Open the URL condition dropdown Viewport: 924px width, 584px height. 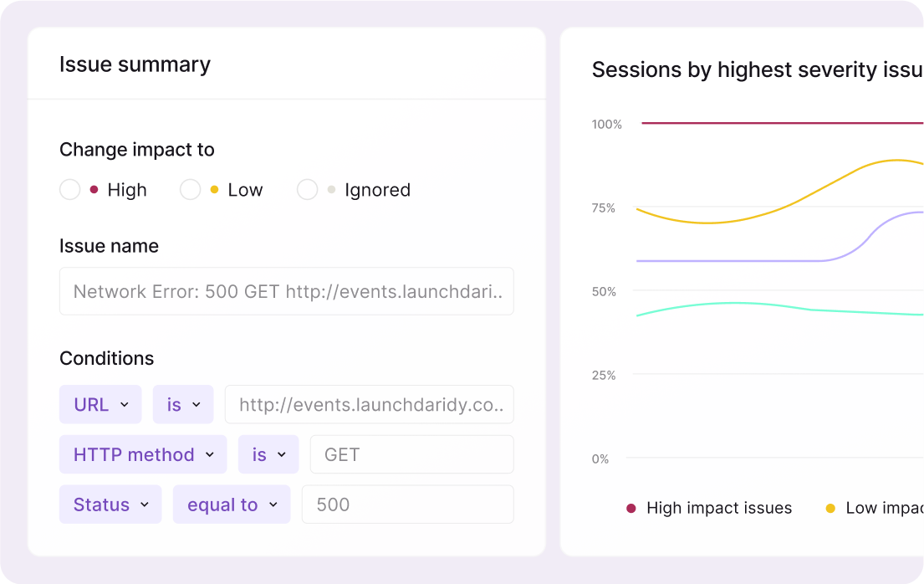point(100,405)
